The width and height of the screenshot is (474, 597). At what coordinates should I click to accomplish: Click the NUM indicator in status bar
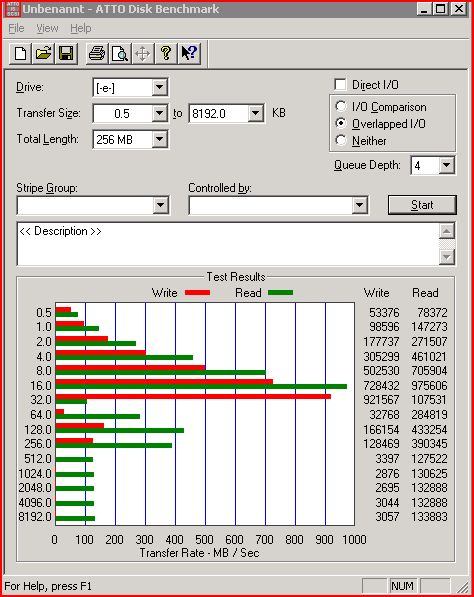(x=402, y=586)
